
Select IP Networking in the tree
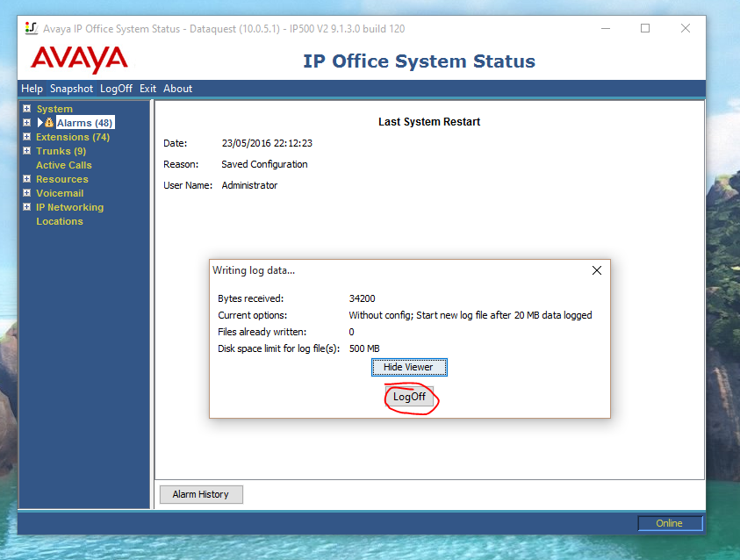point(69,207)
